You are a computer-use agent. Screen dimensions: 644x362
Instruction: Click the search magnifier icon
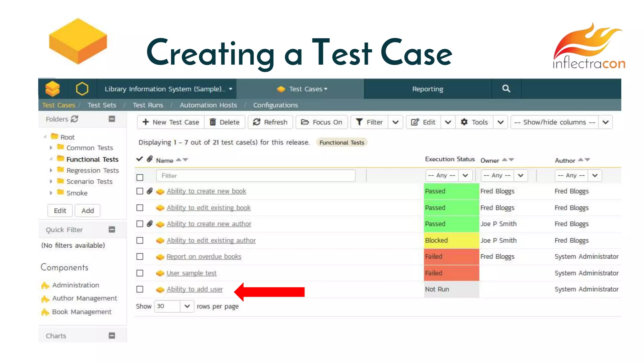506,89
